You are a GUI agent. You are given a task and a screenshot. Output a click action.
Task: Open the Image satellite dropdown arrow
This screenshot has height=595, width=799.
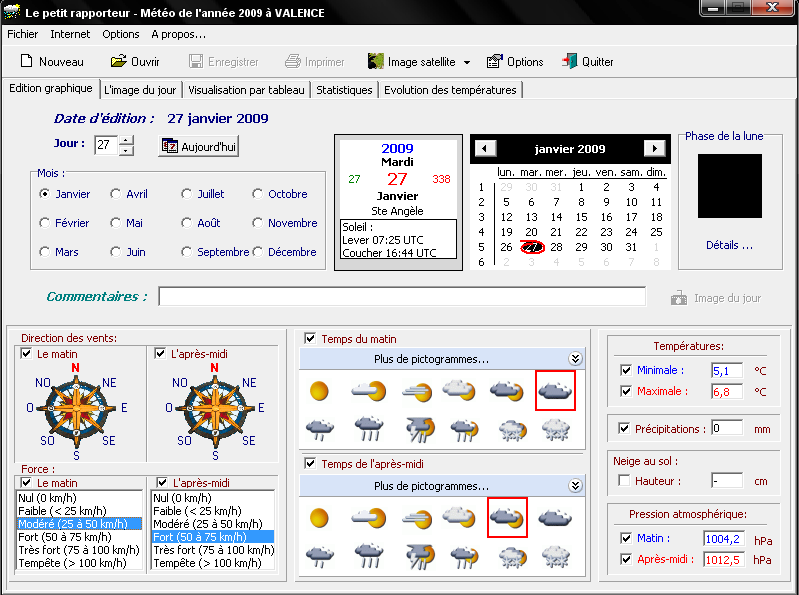467,63
